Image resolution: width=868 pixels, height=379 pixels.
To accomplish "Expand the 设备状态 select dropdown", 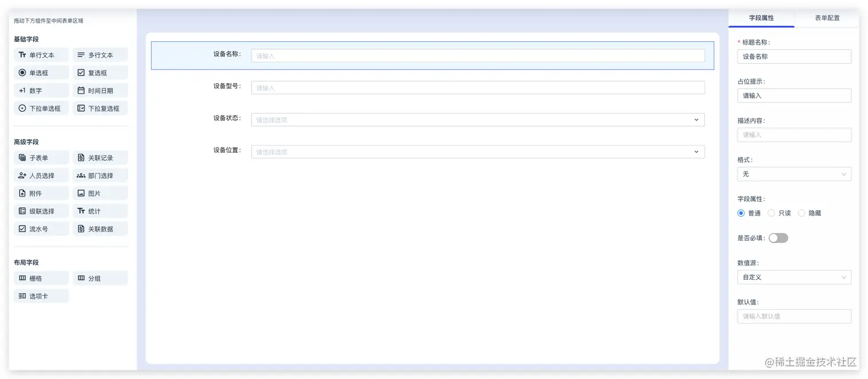I will point(478,120).
